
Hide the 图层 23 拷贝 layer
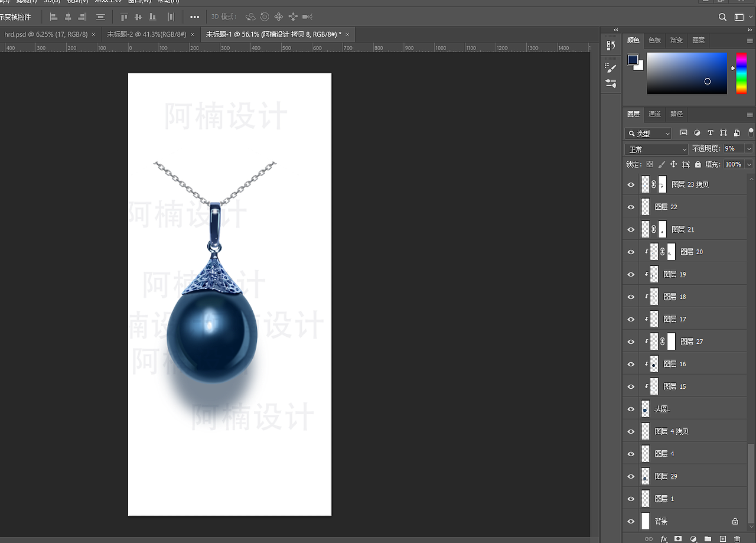tap(631, 184)
